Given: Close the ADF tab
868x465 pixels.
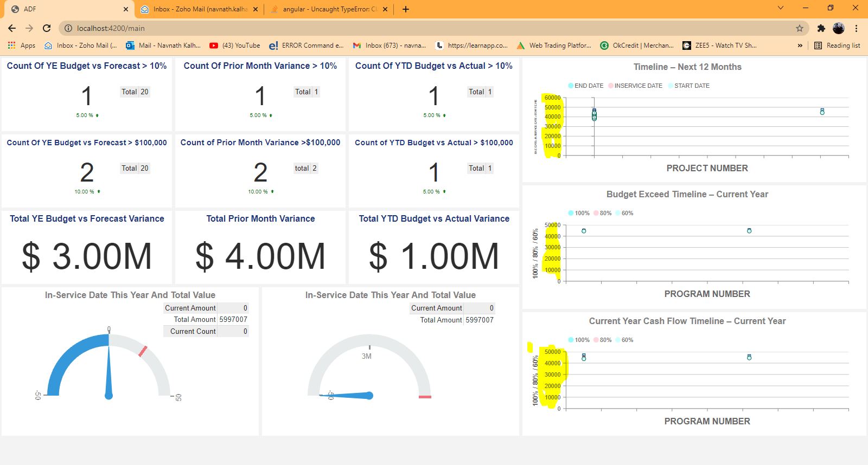Looking at the screenshot, I should (x=126, y=9).
